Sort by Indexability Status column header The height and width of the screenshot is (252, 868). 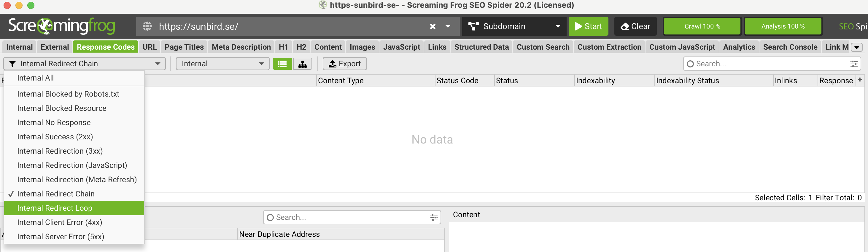[x=714, y=81]
